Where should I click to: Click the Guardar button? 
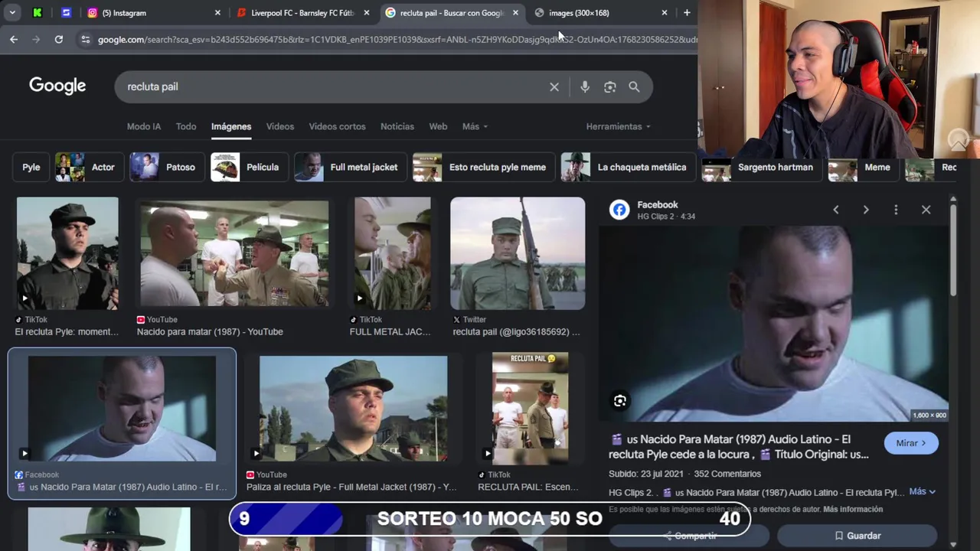point(857,536)
